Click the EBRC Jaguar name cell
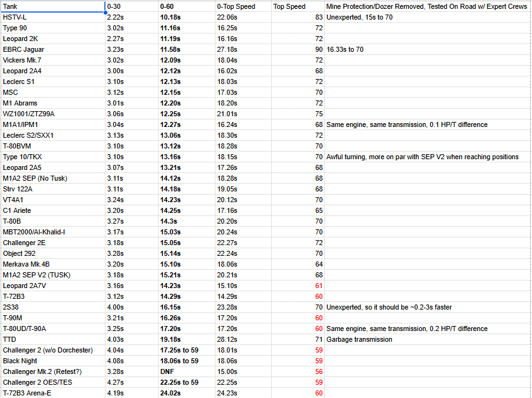 tap(52, 49)
